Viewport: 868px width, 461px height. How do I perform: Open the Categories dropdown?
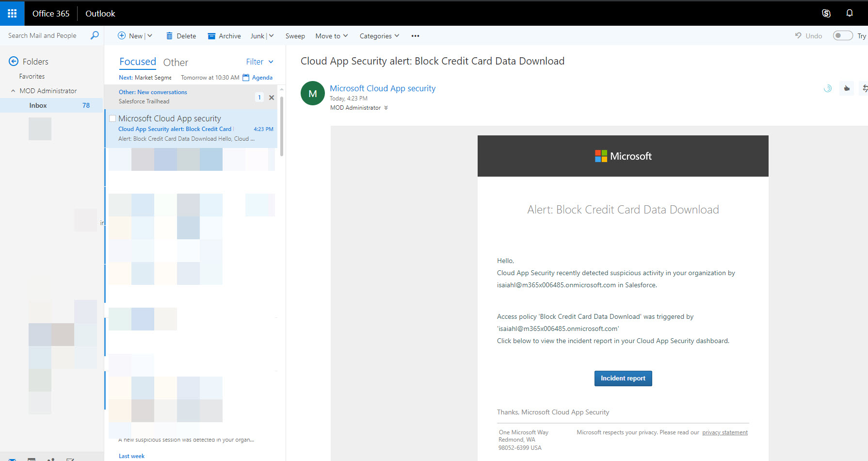[x=379, y=36]
